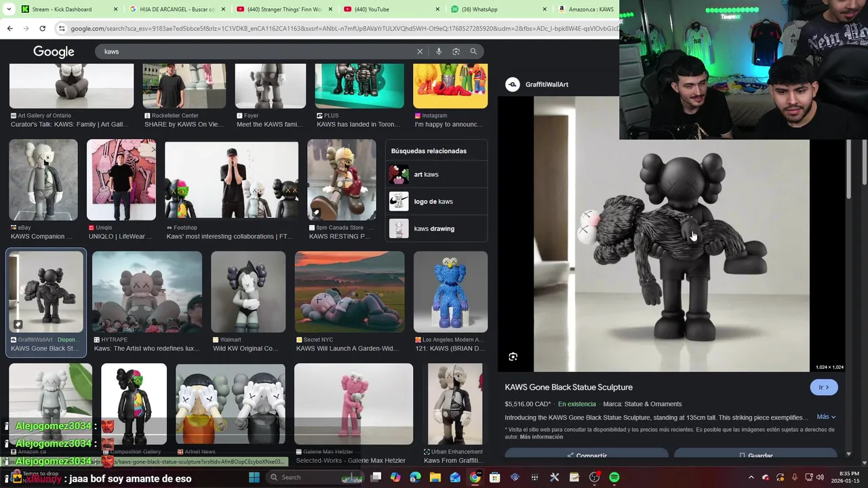This screenshot has width=868, height=488.
Task: Click the browser address bar
Action: coord(342,28)
